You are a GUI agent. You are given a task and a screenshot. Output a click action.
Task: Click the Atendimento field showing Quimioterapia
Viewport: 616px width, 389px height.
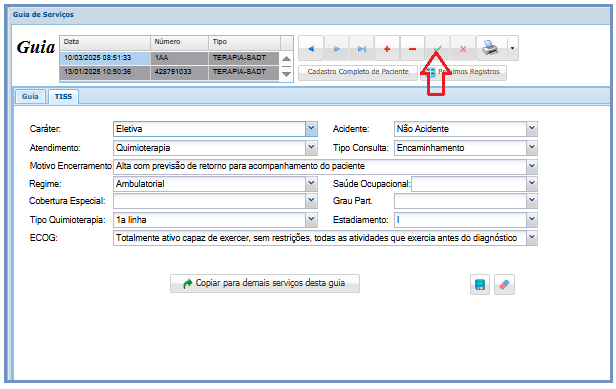point(209,148)
